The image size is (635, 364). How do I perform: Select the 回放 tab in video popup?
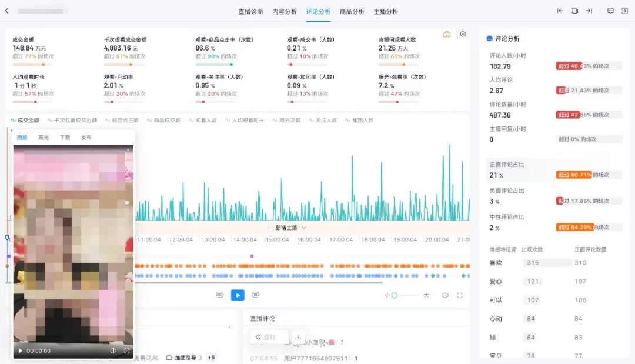pyautogui.click(x=22, y=138)
